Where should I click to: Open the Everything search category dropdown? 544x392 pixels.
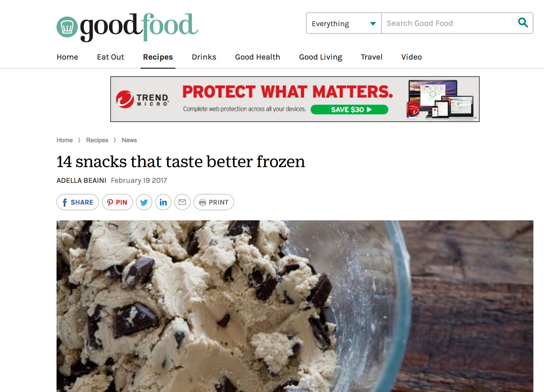click(344, 23)
